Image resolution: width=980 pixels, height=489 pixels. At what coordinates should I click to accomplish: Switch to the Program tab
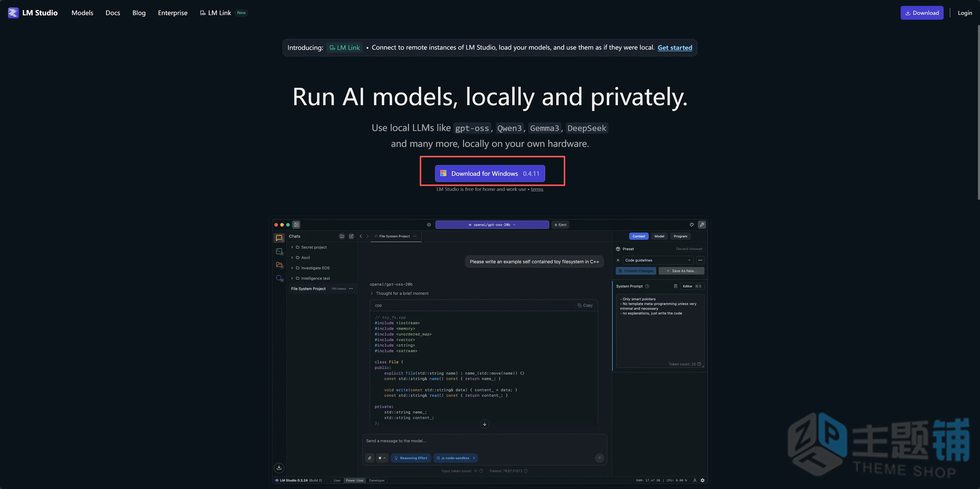pos(680,236)
